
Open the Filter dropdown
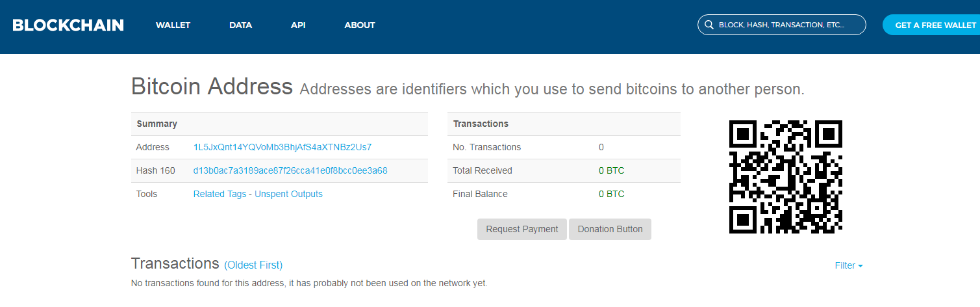pyautogui.click(x=848, y=265)
